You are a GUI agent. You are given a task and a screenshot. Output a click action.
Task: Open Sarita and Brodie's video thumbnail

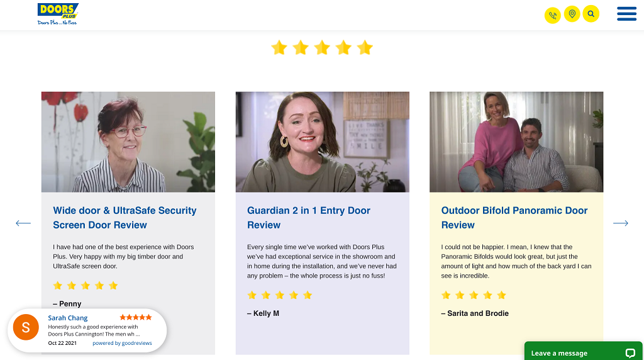(516, 142)
